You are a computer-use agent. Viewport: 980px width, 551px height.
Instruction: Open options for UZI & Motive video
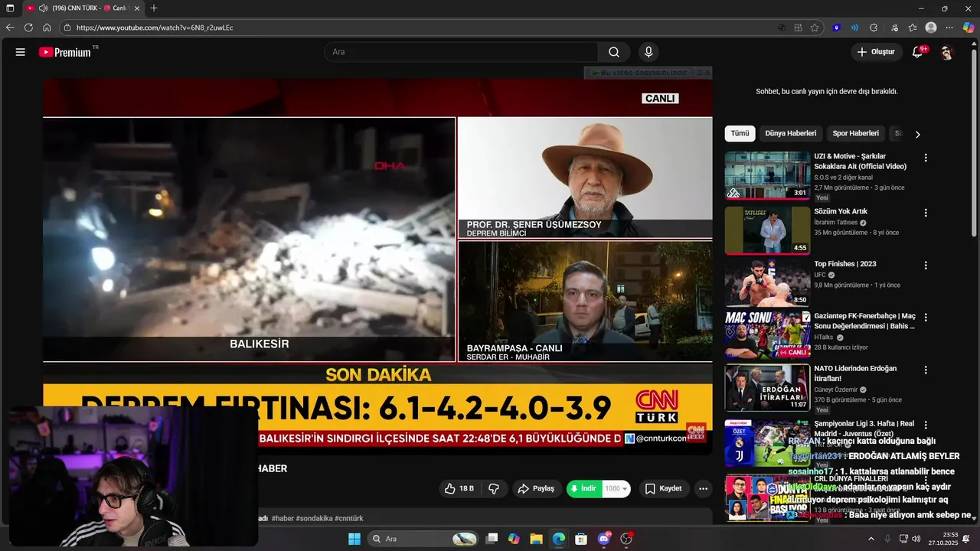[926, 158]
